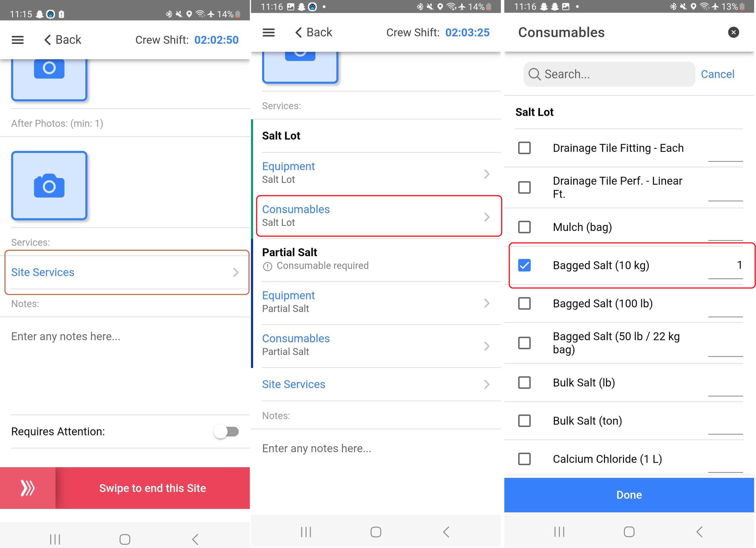Tap Android recent apps button on left screen
Viewport: 756px width, 548px height.
pyautogui.click(x=55, y=539)
